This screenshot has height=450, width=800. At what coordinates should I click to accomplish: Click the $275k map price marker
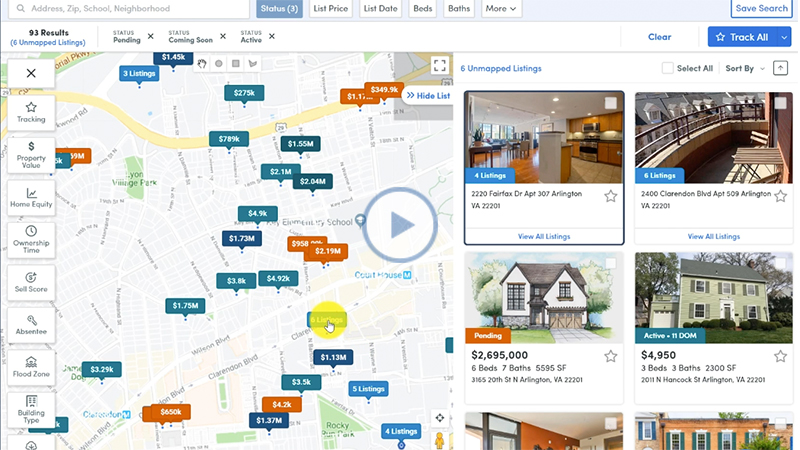click(244, 93)
